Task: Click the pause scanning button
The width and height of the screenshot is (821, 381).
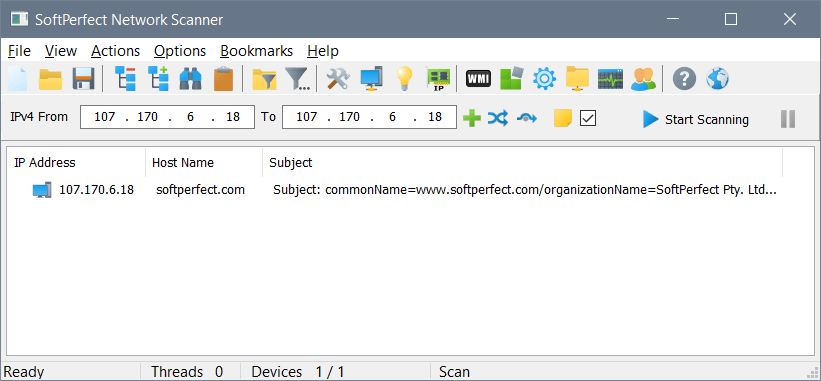Action: coord(787,119)
